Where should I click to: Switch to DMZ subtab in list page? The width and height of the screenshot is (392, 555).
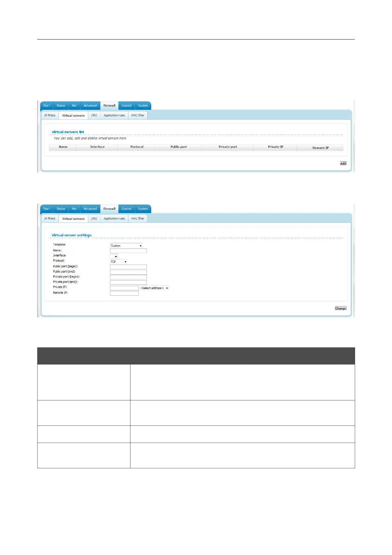[x=94, y=115]
